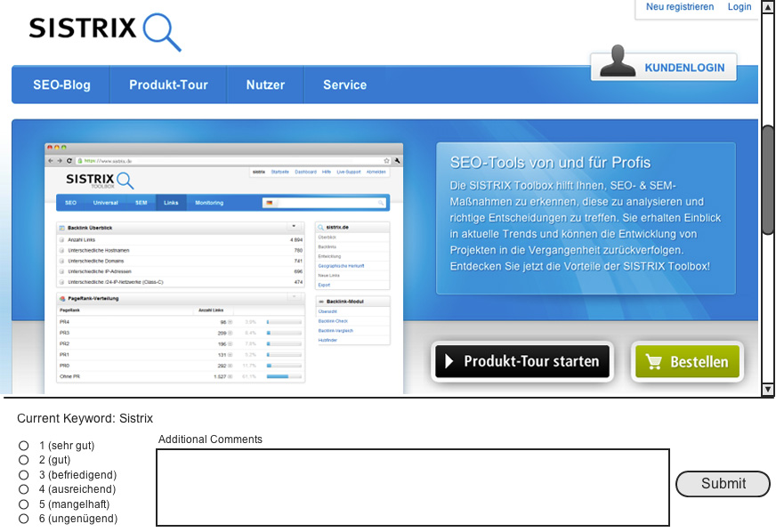Go to the Nutzer navigation item

(x=265, y=85)
